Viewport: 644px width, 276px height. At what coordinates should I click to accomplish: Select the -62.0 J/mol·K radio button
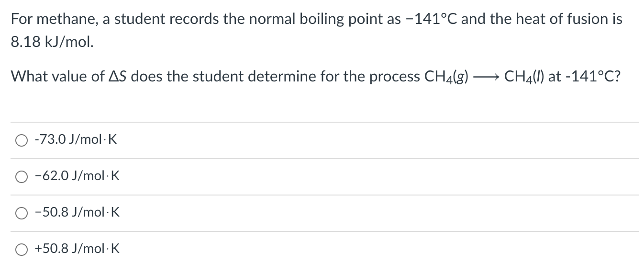coord(21,176)
